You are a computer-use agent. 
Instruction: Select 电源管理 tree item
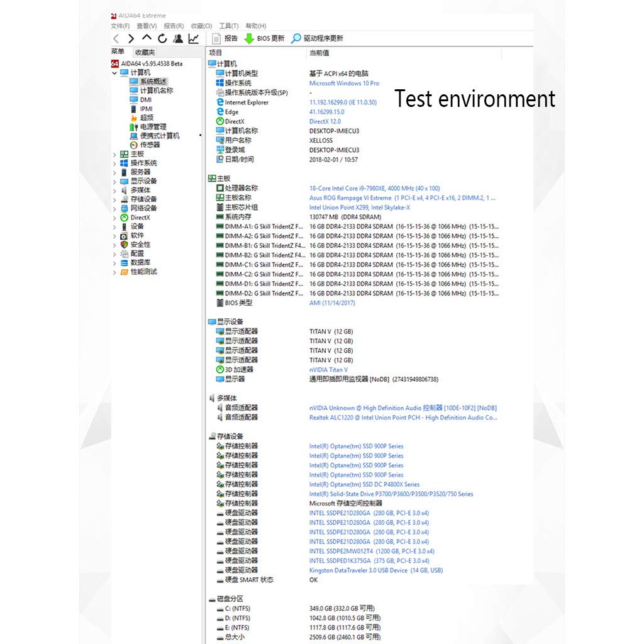point(153,127)
